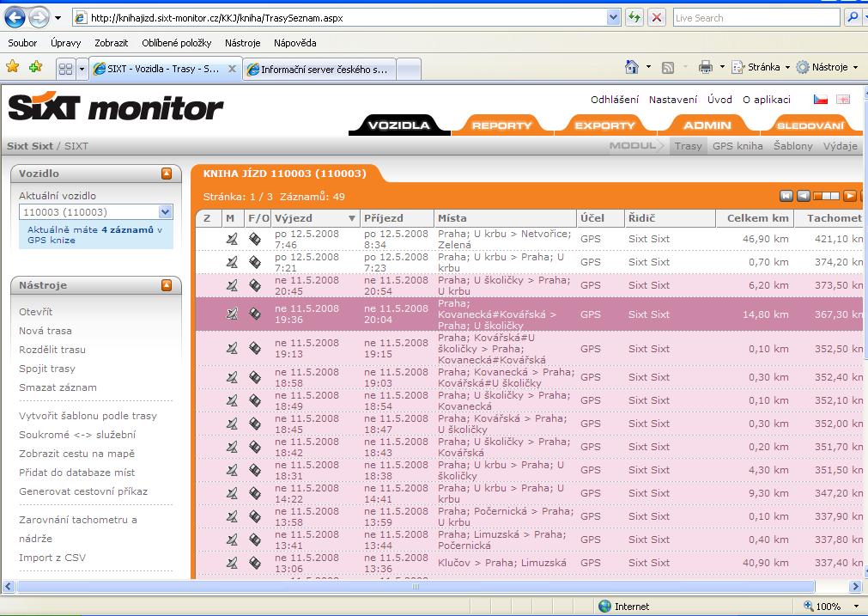Click into the URL address field
Image resolution: width=868 pixels, height=616 pixels.
point(348,18)
